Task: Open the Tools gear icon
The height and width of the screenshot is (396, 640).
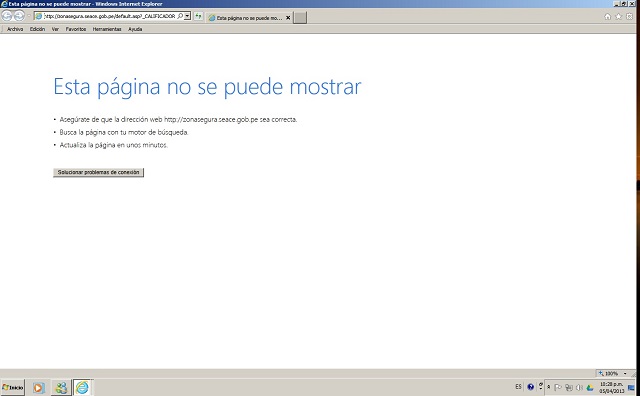Action: tap(630, 16)
